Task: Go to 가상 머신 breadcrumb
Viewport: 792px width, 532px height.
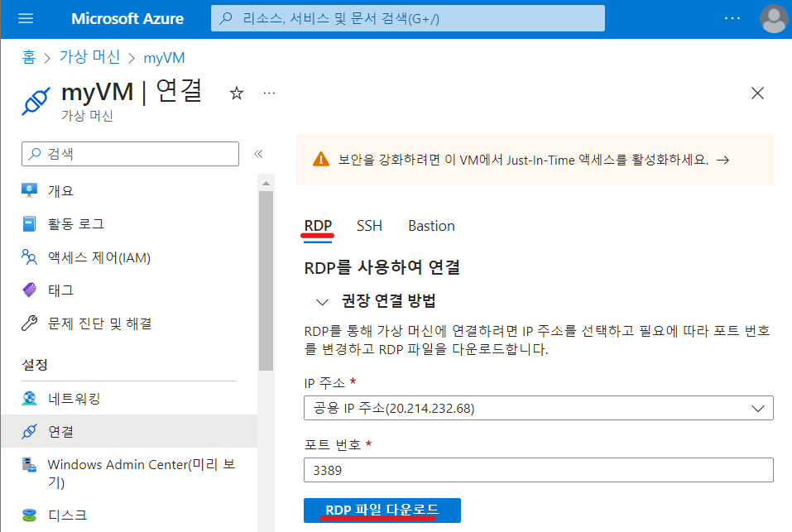Action: pyautogui.click(x=89, y=57)
